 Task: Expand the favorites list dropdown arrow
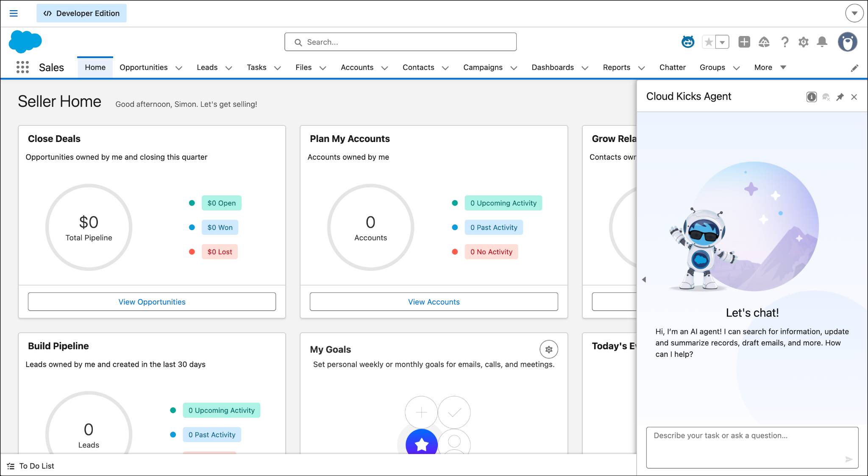[721, 42]
